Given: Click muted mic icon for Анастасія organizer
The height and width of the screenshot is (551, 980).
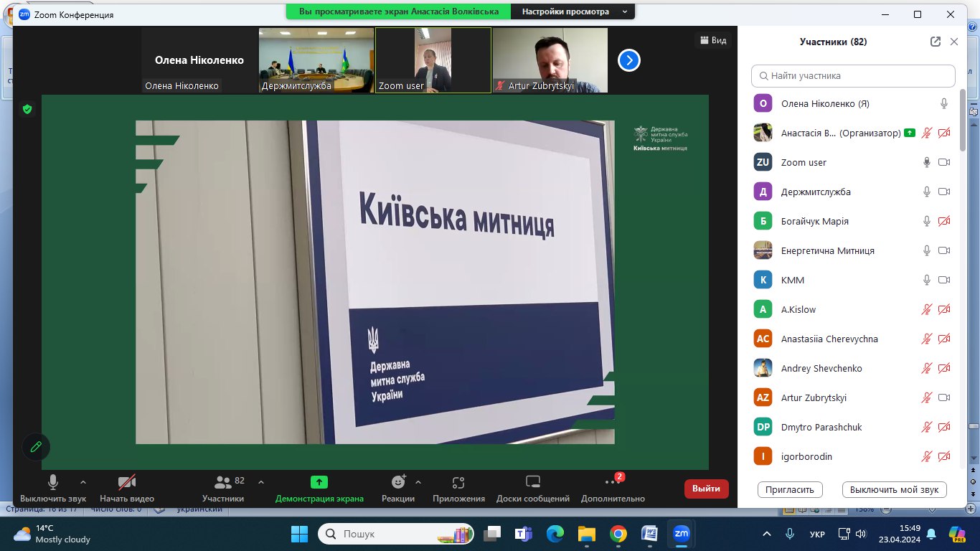Looking at the screenshot, I should [927, 133].
